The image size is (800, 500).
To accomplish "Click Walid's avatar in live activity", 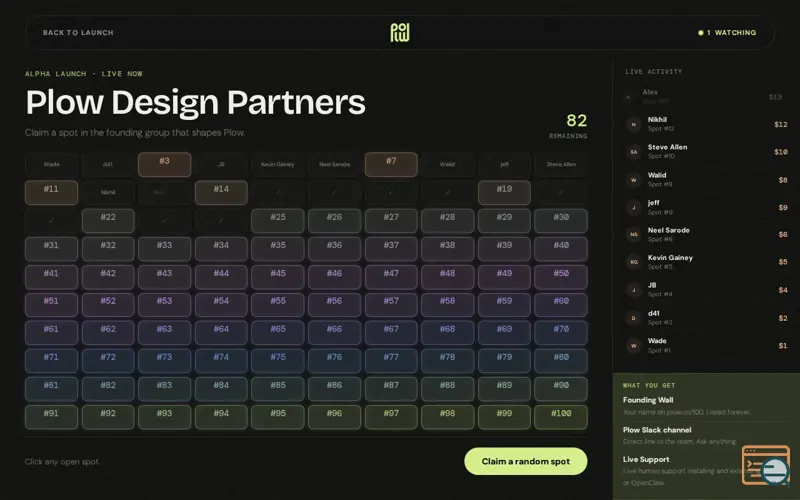I will click(633, 180).
